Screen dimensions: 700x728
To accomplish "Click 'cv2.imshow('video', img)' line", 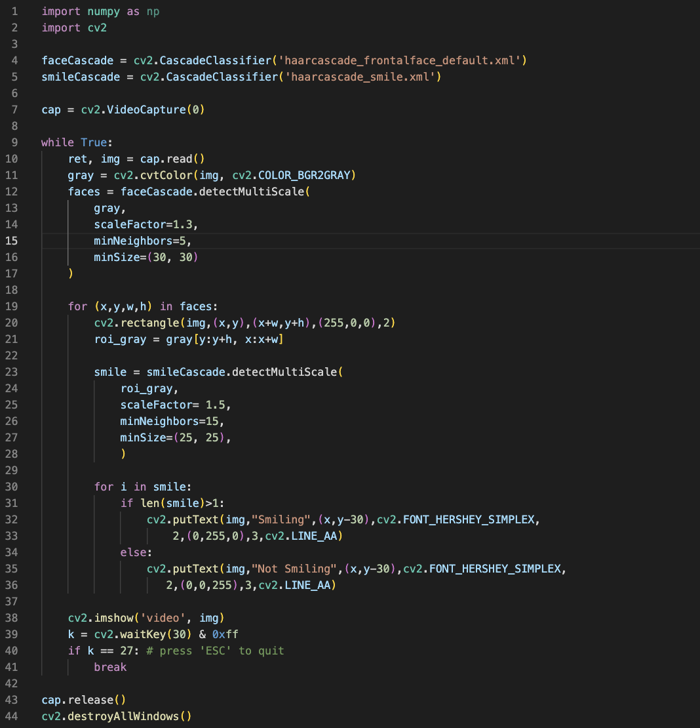I will pyautogui.click(x=146, y=618).
